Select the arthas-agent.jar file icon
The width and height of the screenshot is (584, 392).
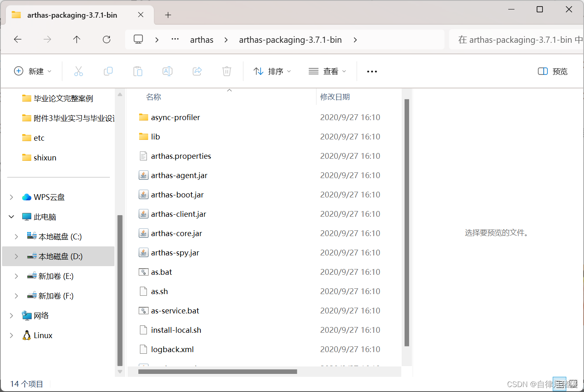click(x=143, y=175)
